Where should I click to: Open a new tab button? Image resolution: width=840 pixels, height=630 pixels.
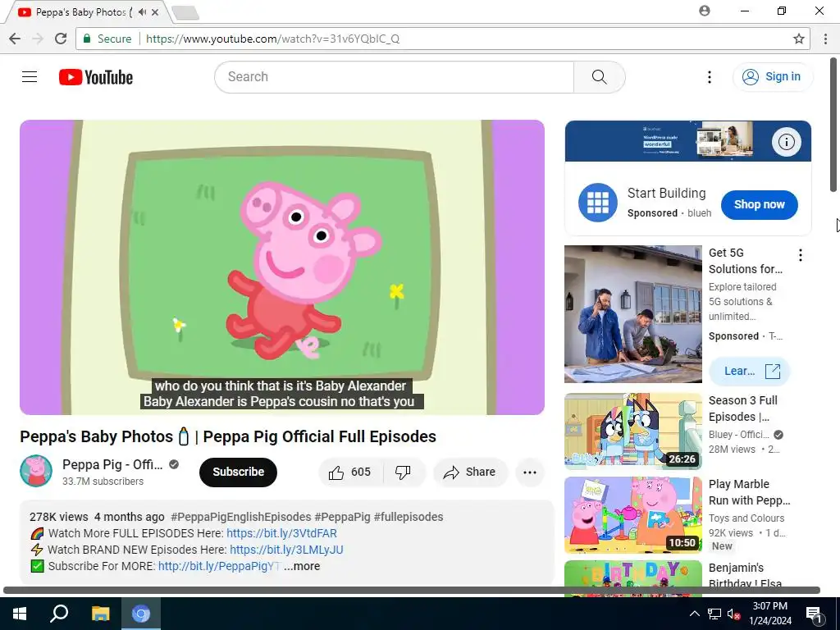[x=185, y=13]
